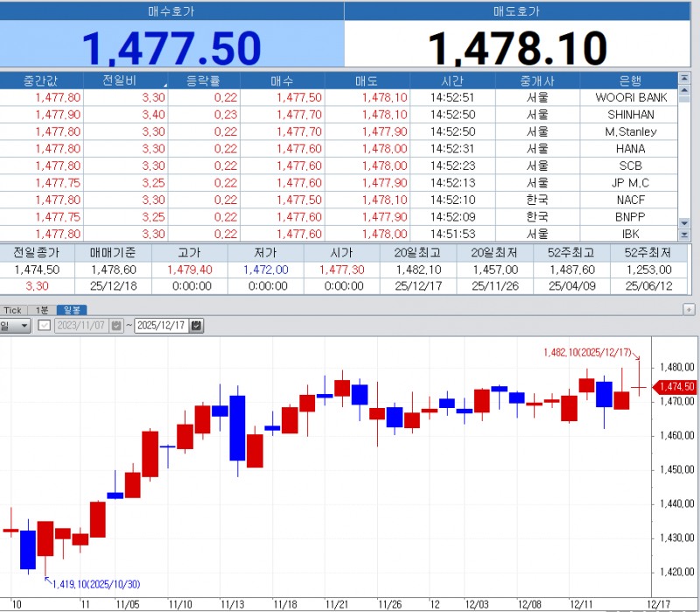Switch to the 1분 chart tab
The width and height of the screenshot is (700, 612).
click(40, 310)
